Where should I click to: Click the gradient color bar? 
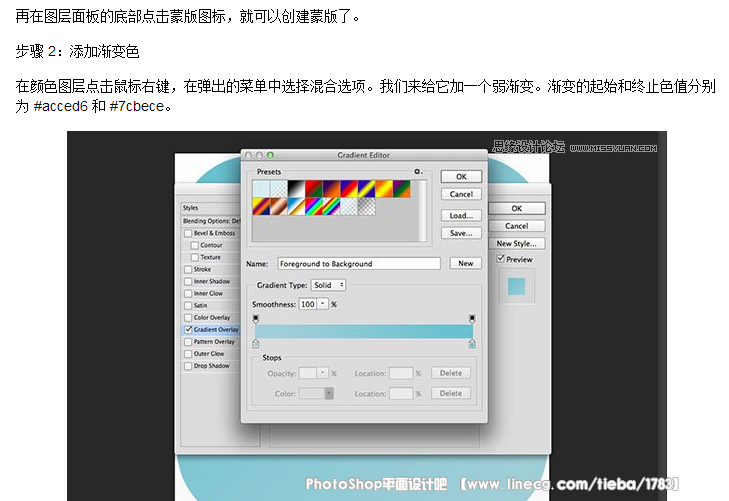pyautogui.click(x=364, y=331)
